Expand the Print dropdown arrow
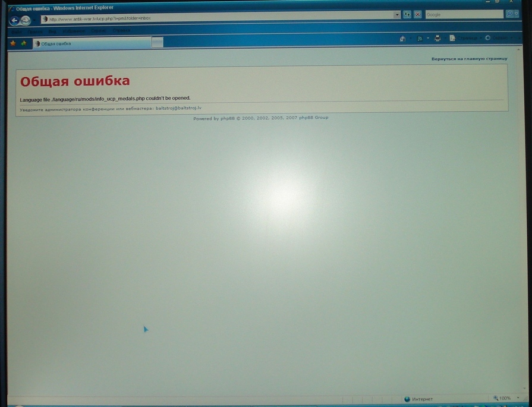This screenshot has width=532, height=407. coord(445,39)
